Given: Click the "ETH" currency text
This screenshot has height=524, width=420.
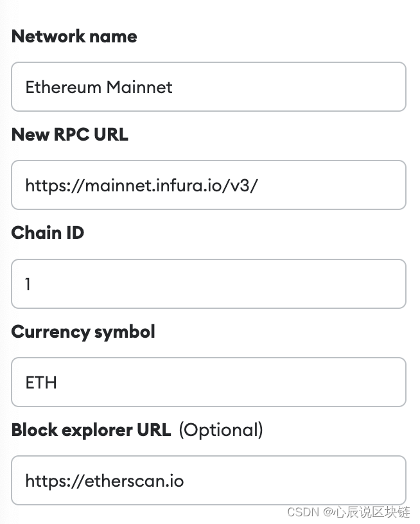Looking at the screenshot, I should coord(41,383).
